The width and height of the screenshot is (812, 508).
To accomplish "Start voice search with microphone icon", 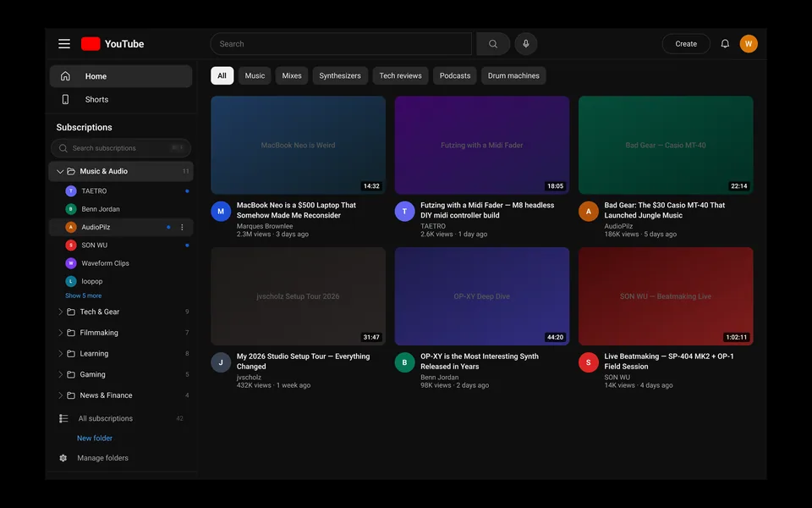I will [525, 44].
